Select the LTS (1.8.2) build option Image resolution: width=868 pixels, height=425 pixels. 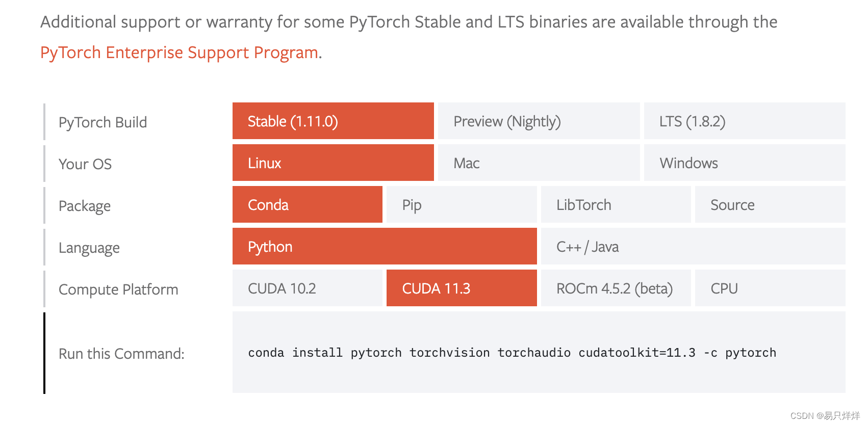click(744, 121)
